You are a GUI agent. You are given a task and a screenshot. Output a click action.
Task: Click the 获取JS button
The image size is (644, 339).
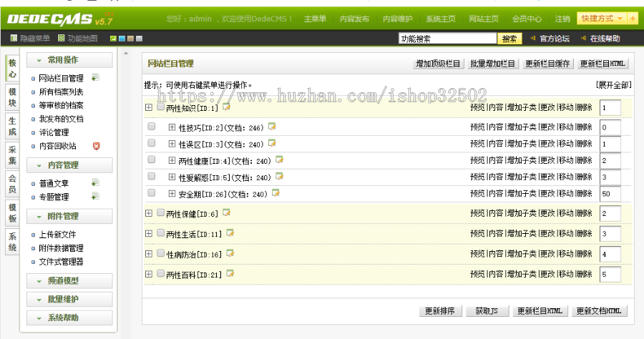pyautogui.click(x=487, y=311)
